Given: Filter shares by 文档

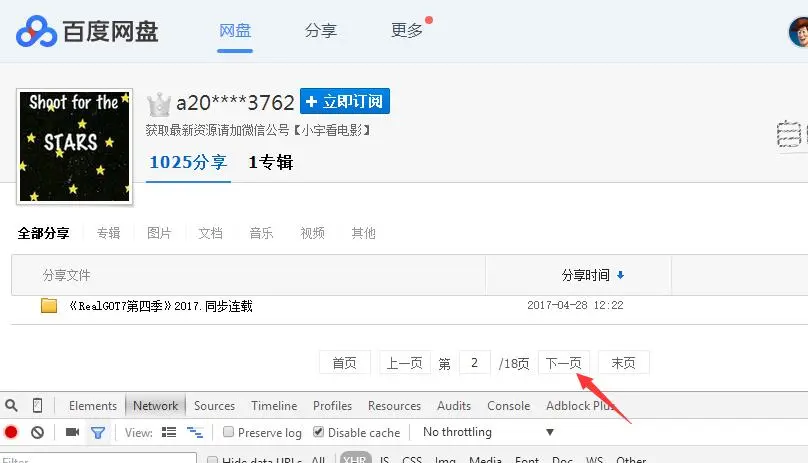Looking at the screenshot, I should [210, 233].
